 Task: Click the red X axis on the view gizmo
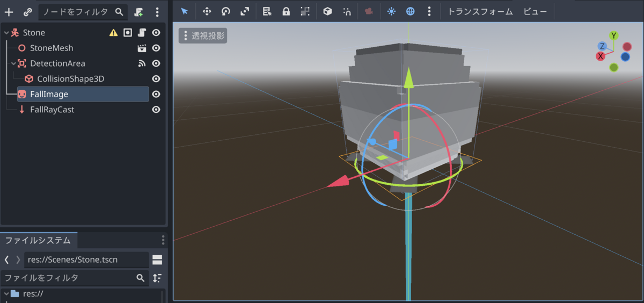pyautogui.click(x=601, y=56)
